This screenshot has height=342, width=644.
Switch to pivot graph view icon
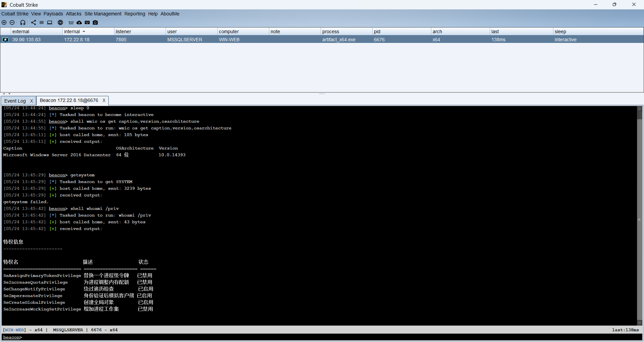pos(34,22)
